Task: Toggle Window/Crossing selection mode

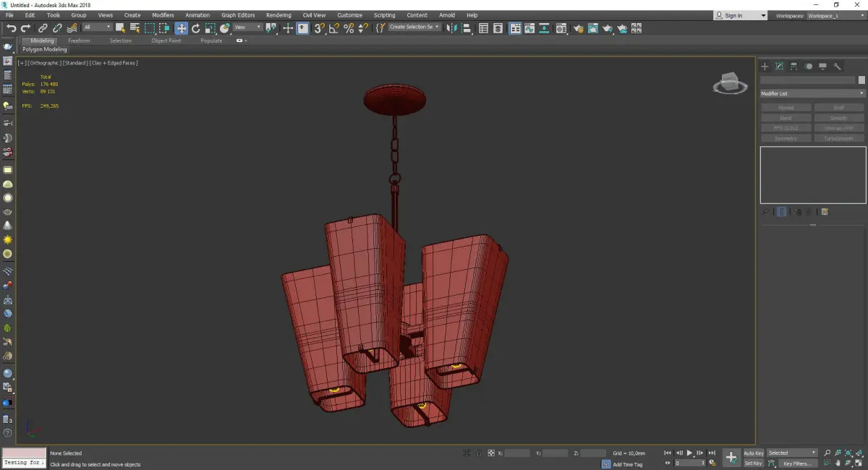Action: click(164, 28)
